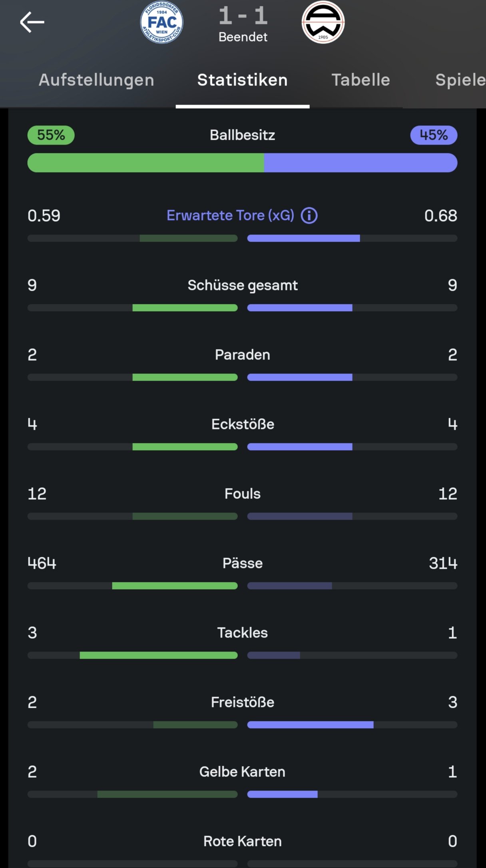
Task: Tap the 45% possession badge
Action: pos(434,135)
